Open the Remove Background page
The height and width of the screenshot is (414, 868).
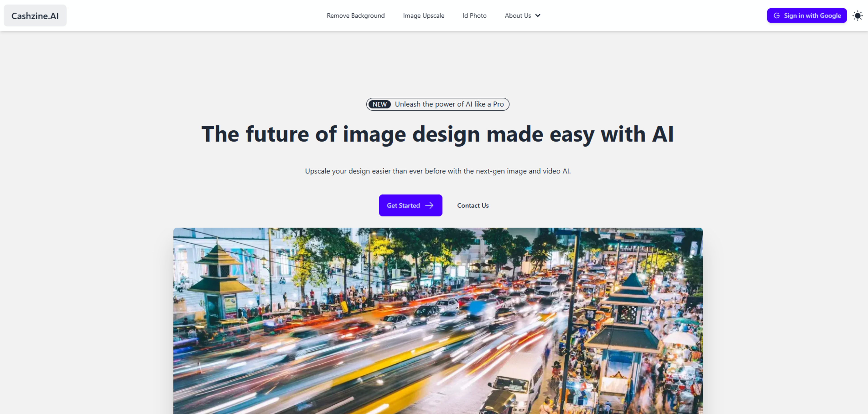click(x=356, y=16)
